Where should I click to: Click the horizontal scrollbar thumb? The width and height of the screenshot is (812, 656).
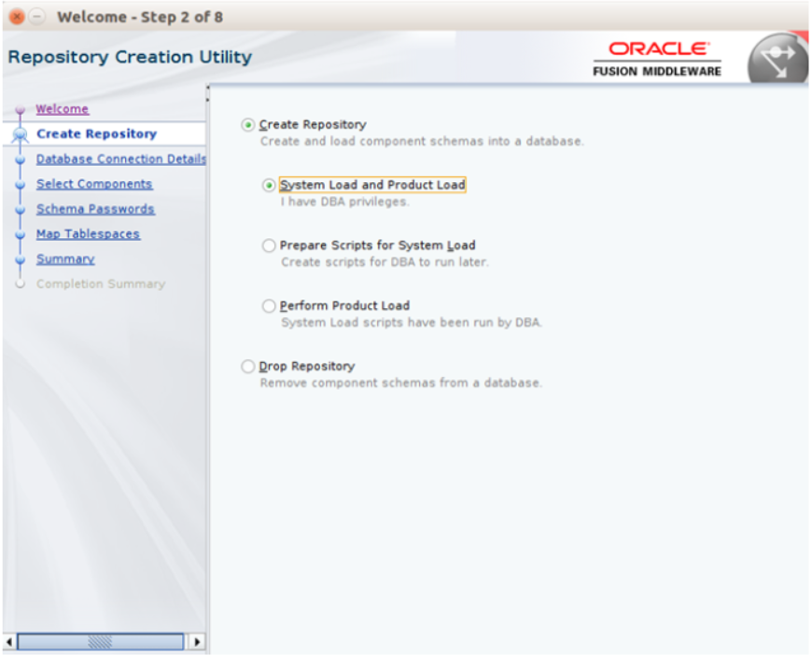tap(103, 640)
